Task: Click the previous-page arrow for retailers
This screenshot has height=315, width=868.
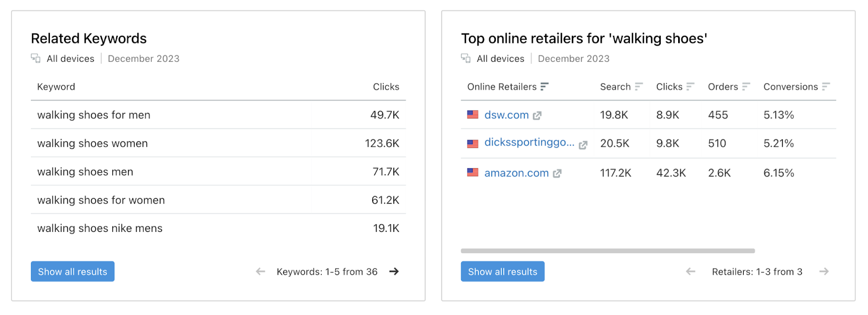Action: 690,271
